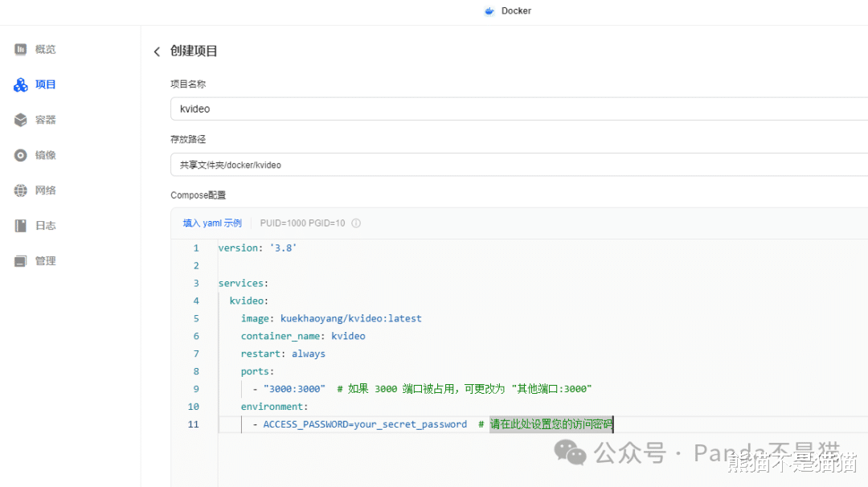Click the container_name: kvideo line
868x487 pixels.
(x=303, y=337)
